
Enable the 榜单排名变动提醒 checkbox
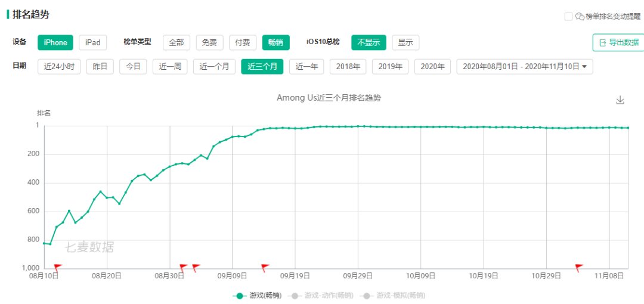click(568, 17)
